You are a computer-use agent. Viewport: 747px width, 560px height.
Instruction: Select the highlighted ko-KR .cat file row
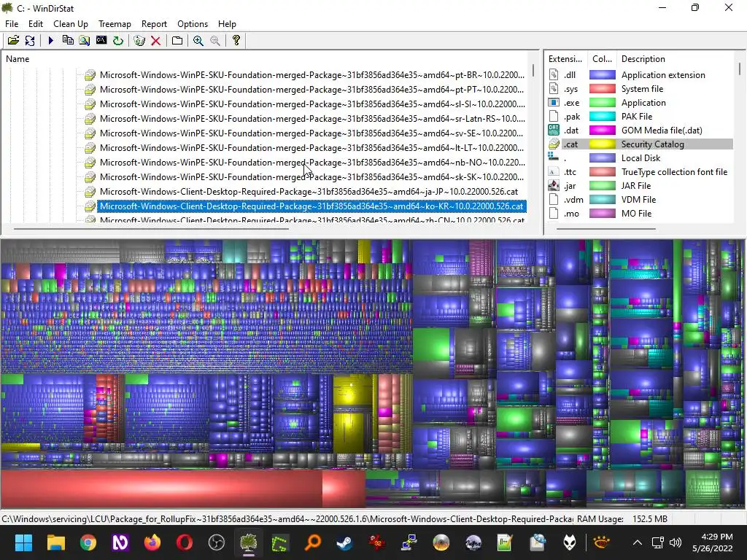312,206
